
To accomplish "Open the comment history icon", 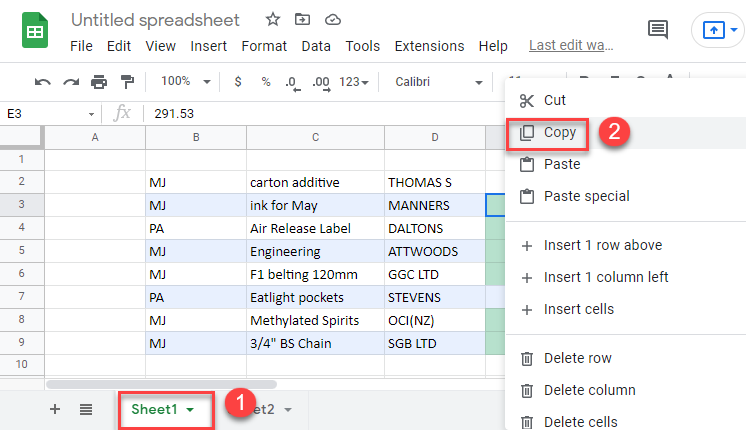I will pyautogui.click(x=658, y=30).
